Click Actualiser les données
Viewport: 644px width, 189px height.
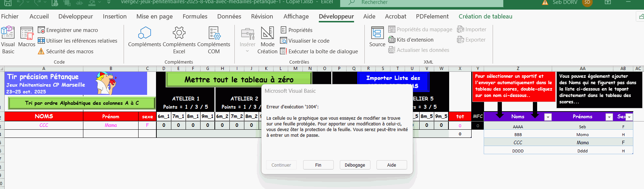[419, 50]
